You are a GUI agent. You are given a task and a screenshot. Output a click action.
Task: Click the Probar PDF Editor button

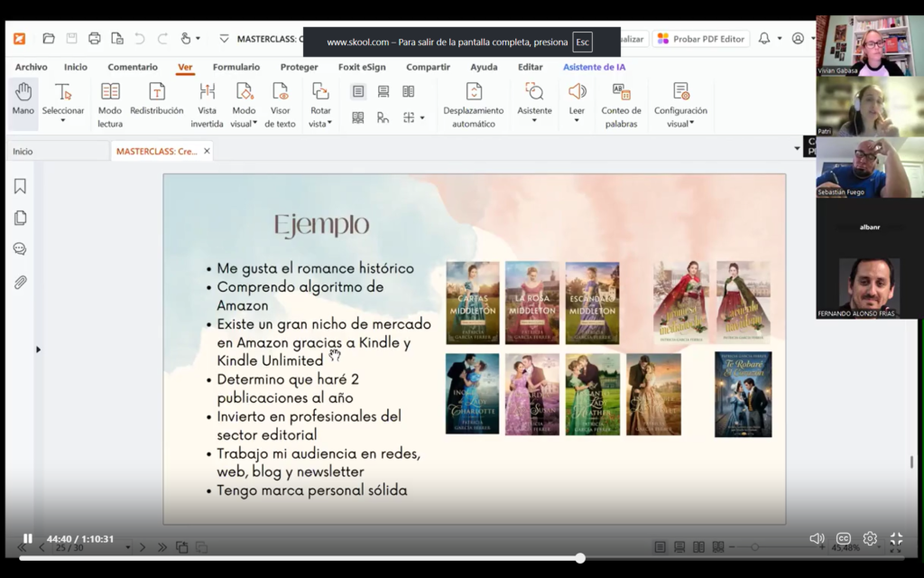[x=700, y=39]
